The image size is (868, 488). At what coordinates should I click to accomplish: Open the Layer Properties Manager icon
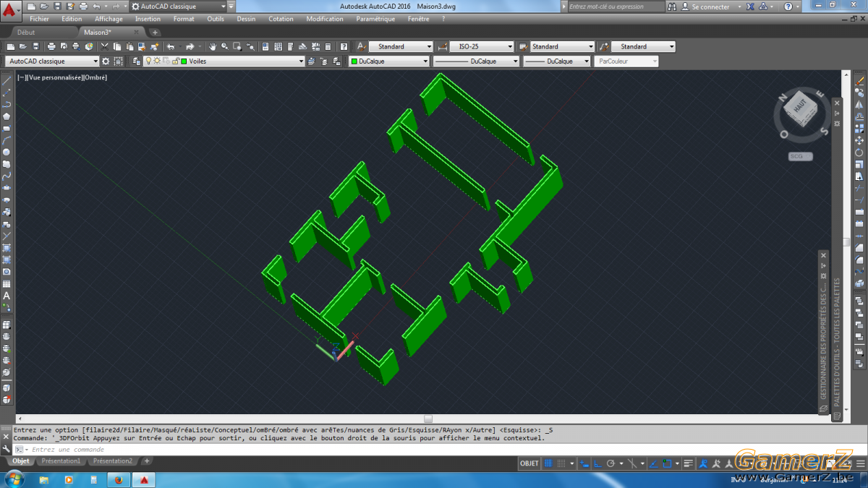coord(136,61)
